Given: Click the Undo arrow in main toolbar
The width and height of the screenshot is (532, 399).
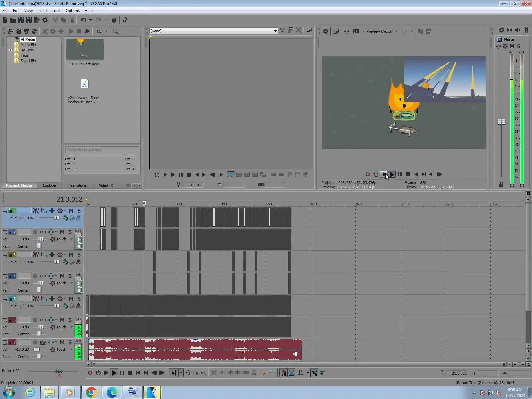Looking at the screenshot, I should tap(83, 20).
